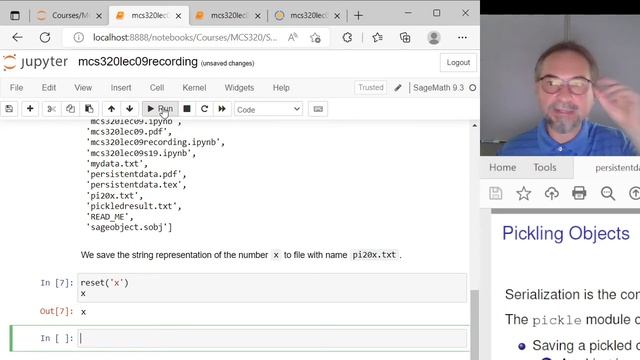This screenshot has width=640, height=360.
Task: Click the In [7] reset('x') cell
Action: [272, 288]
